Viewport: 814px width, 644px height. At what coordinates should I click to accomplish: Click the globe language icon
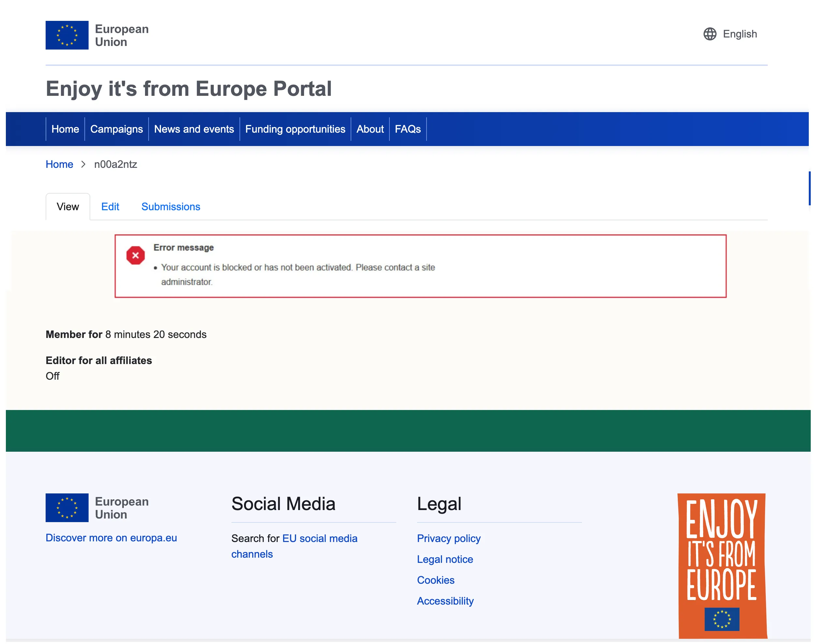(710, 34)
